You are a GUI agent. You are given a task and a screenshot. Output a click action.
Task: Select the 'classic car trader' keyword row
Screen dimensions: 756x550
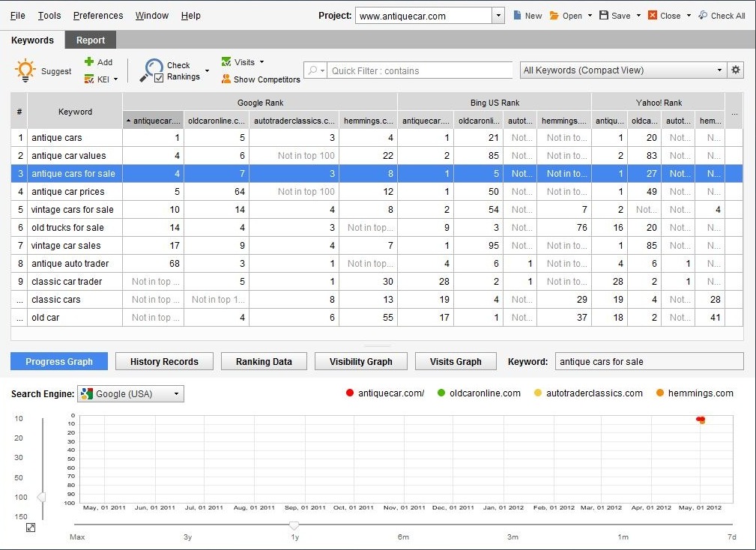[377, 282]
